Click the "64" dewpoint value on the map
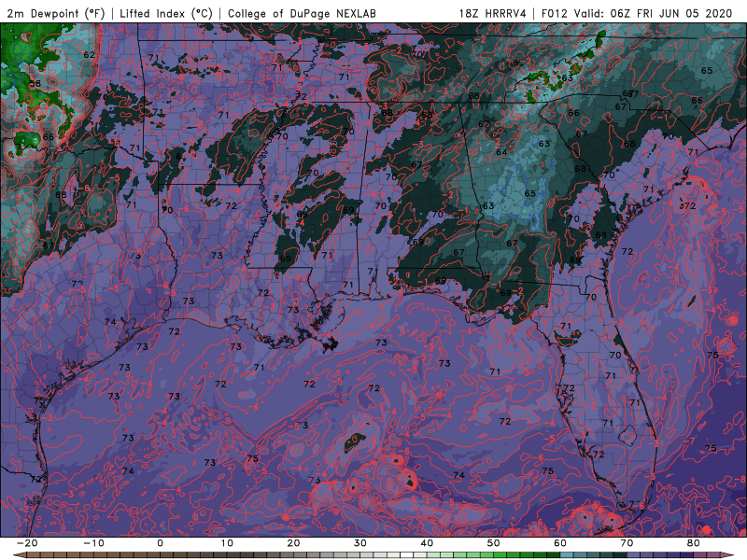 (501, 152)
